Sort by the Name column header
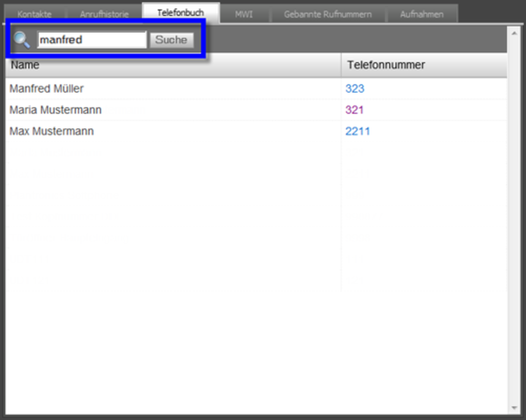526x420 pixels. point(25,65)
